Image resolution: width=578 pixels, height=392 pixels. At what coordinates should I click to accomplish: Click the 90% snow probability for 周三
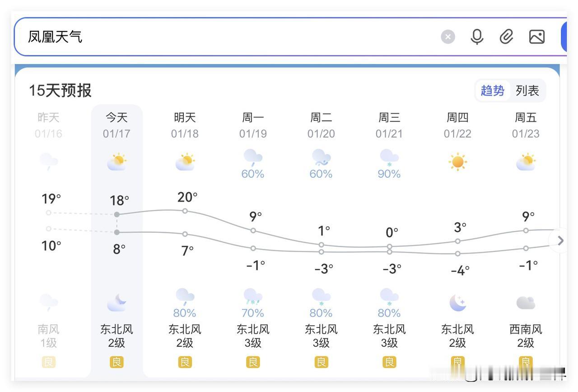[x=389, y=174]
